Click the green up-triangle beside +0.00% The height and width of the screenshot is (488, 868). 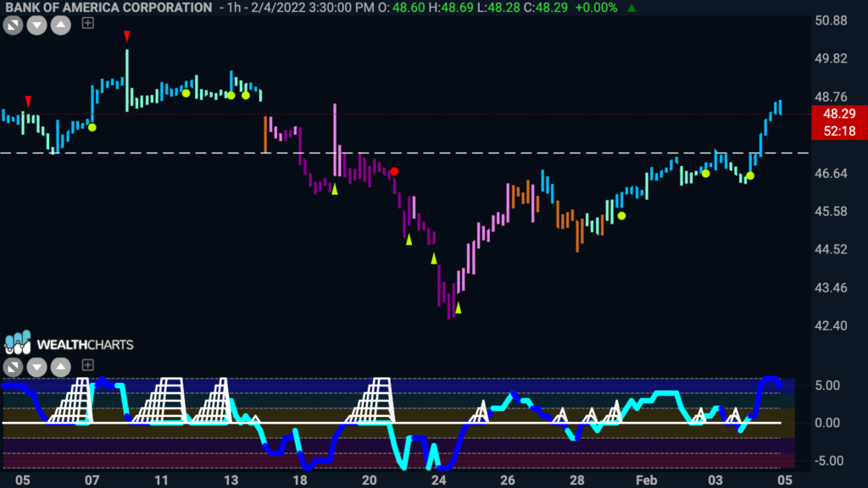[x=632, y=8]
